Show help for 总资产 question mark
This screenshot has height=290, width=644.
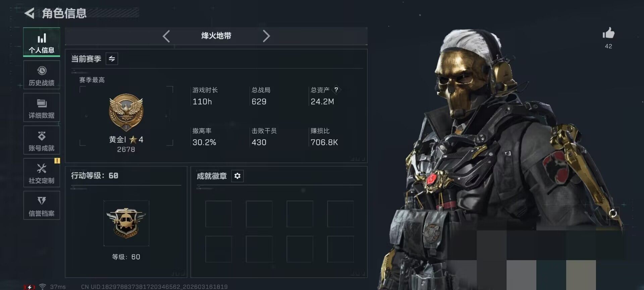(x=336, y=90)
